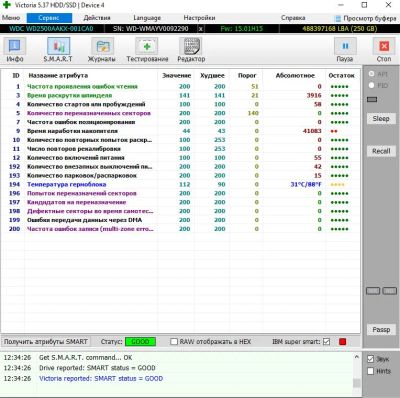Select the Количество включений питания row
Screen dimensions: 400x398
[x=180, y=158]
